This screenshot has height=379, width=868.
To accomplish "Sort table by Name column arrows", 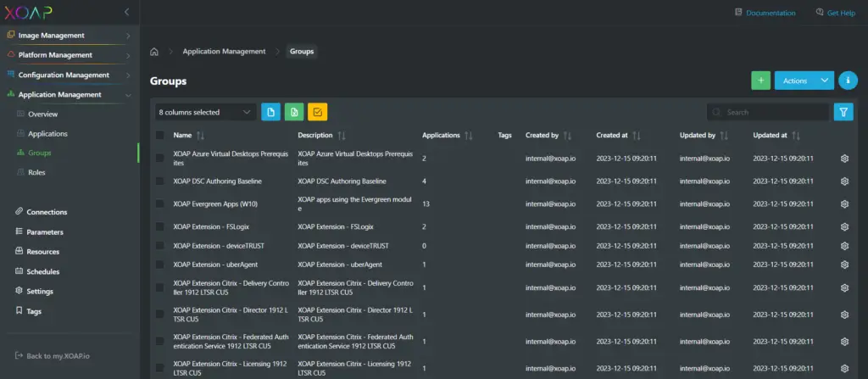I will pyautogui.click(x=200, y=135).
